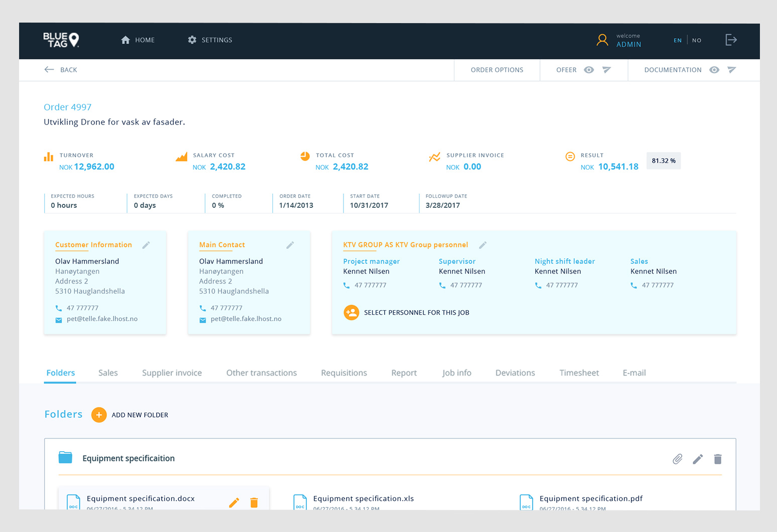Attach file to Equipment specification folder
777x532 pixels.
coord(678,459)
